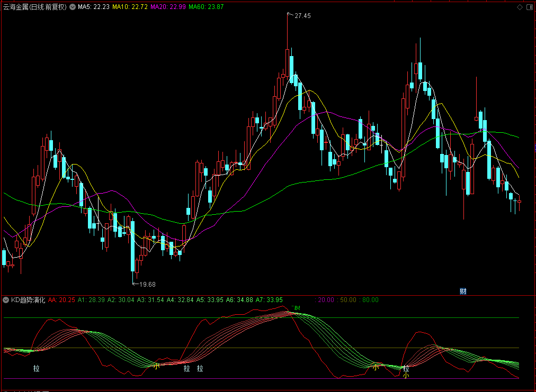Click the A2: 30.04 value
536x392 pixels.
pos(121,300)
